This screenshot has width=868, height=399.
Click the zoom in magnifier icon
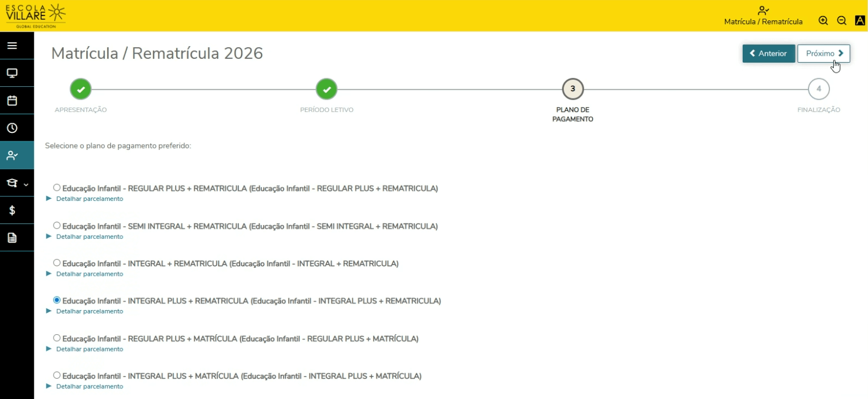[x=823, y=21]
